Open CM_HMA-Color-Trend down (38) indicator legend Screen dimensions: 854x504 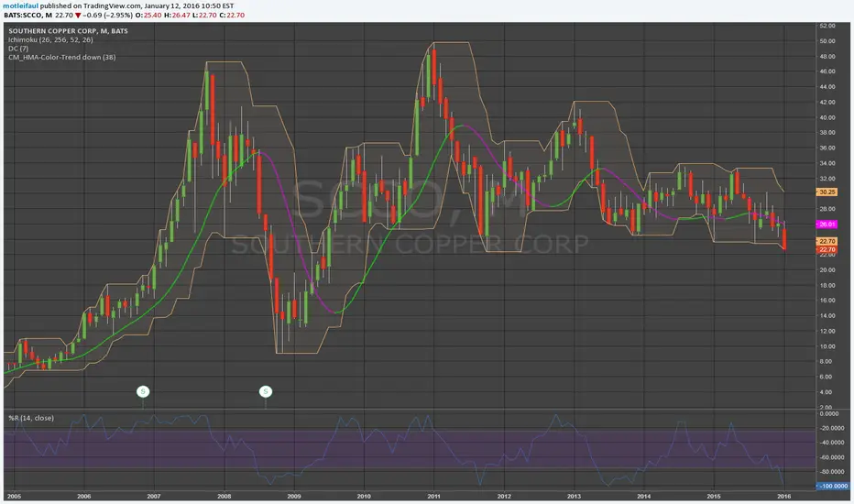click(x=62, y=57)
